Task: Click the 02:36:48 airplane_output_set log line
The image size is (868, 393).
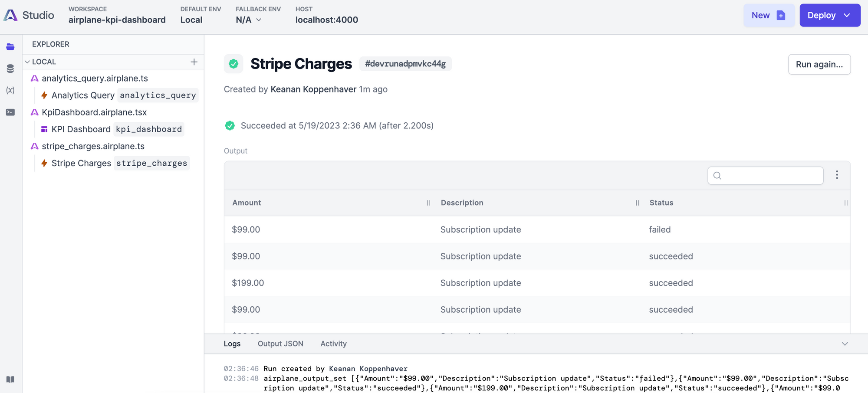Action: [x=536, y=383]
